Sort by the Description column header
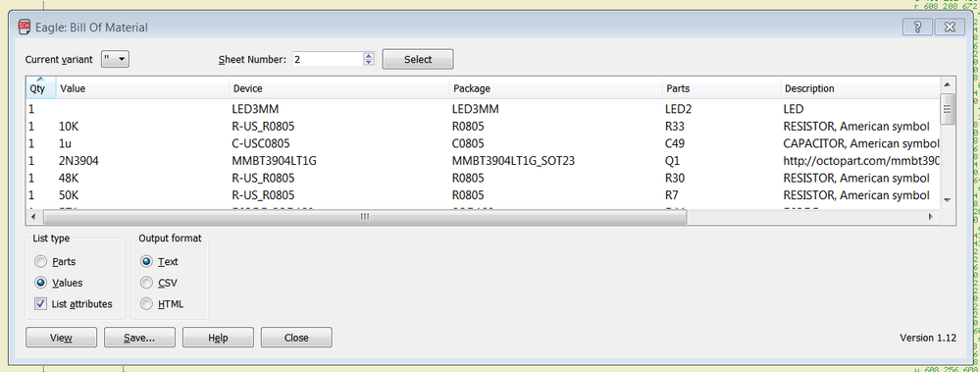The width and height of the screenshot is (980, 372). [860, 88]
